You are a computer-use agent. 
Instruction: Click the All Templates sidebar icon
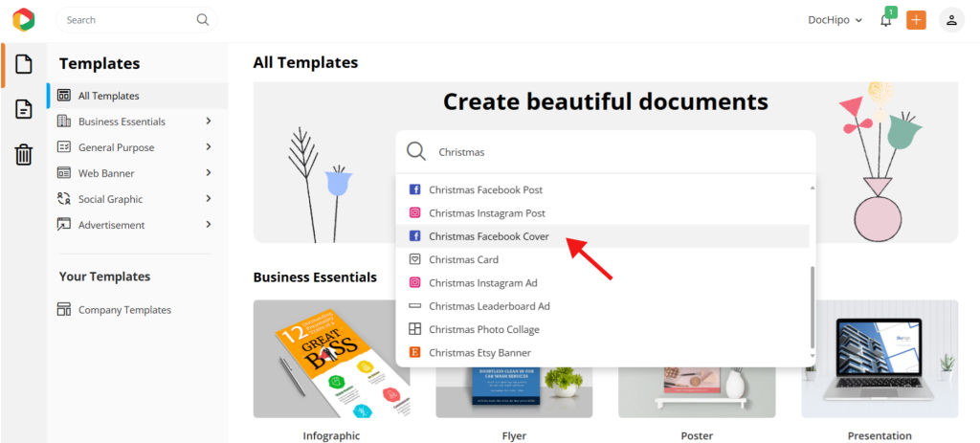pyautogui.click(x=64, y=96)
